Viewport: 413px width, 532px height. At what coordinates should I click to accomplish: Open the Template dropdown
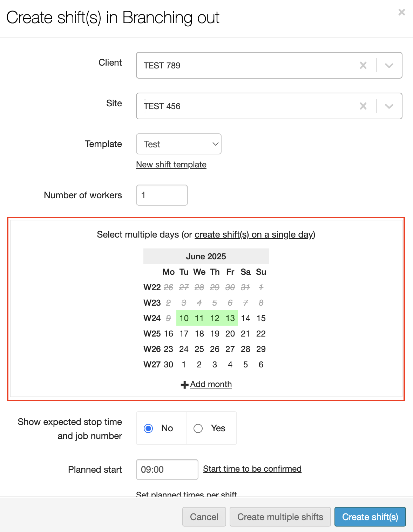click(x=179, y=144)
